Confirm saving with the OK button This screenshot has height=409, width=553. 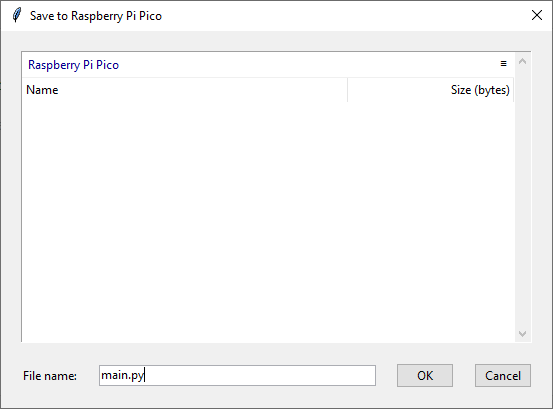[425, 376]
